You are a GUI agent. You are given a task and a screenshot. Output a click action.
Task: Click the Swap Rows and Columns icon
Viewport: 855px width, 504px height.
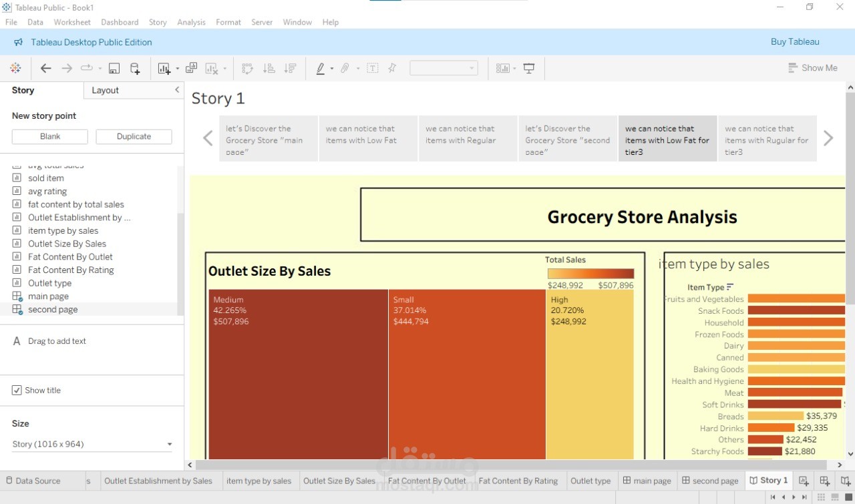pyautogui.click(x=247, y=67)
